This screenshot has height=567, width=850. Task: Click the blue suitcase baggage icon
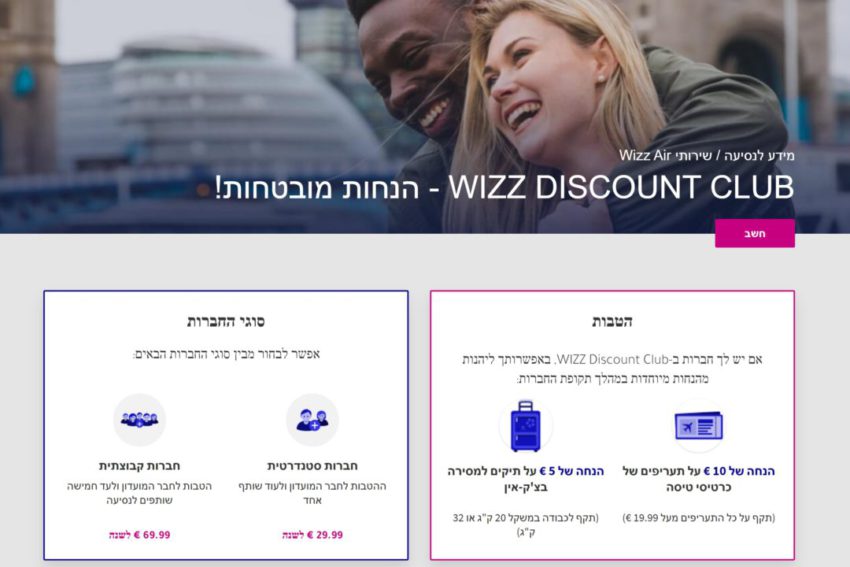[525, 426]
